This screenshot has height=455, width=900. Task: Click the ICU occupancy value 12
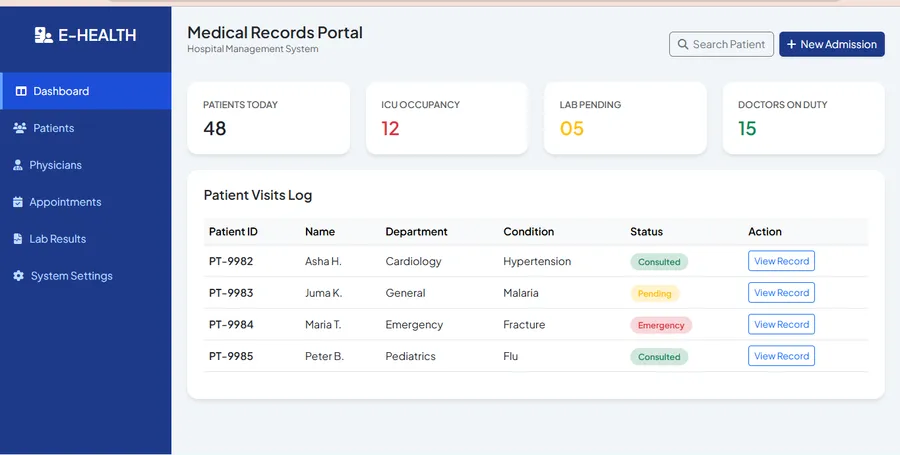[390, 128]
